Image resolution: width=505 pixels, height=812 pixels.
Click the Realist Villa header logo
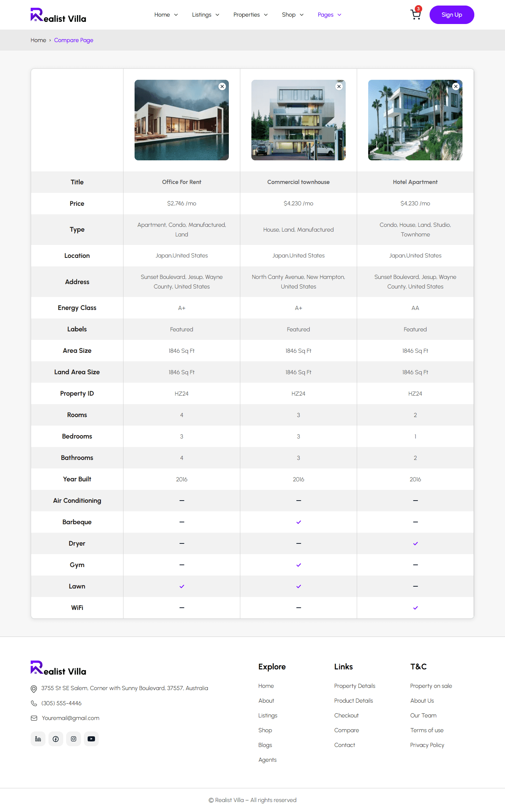58,15
